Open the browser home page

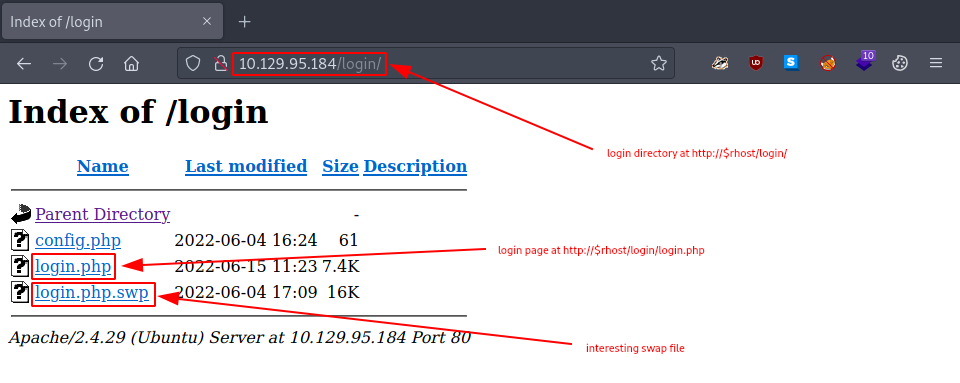132,64
